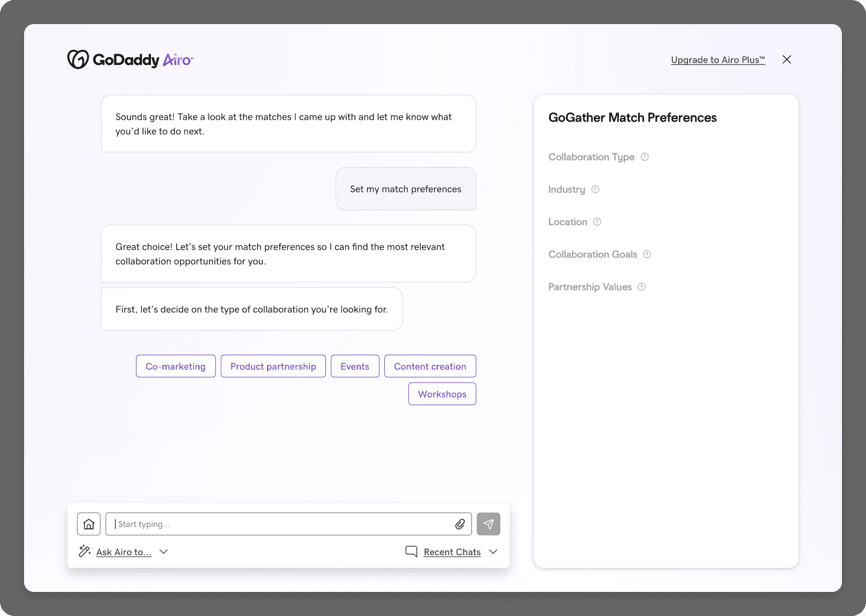This screenshot has height=616, width=866.
Task: Click the Collaboration Goals label
Action: click(592, 254)
